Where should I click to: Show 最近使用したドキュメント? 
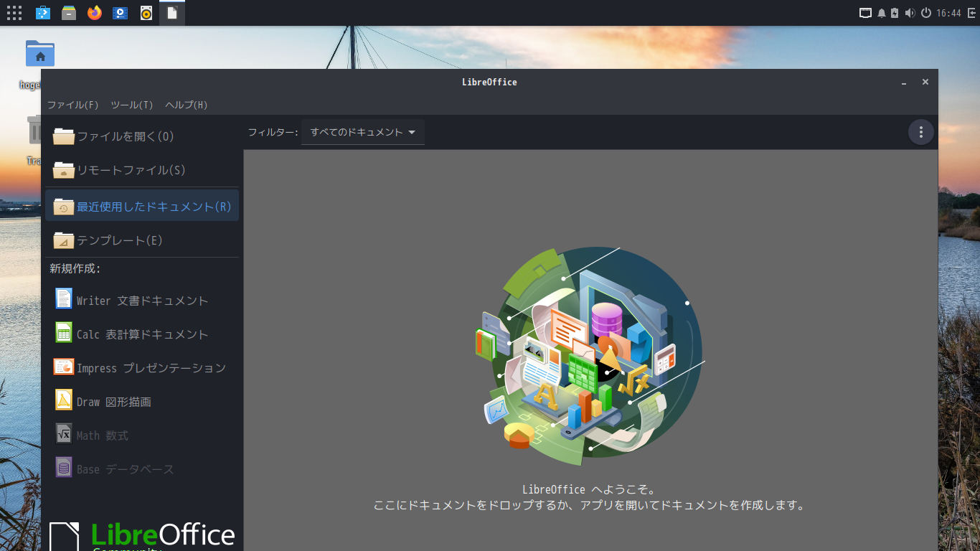[153, 205]
